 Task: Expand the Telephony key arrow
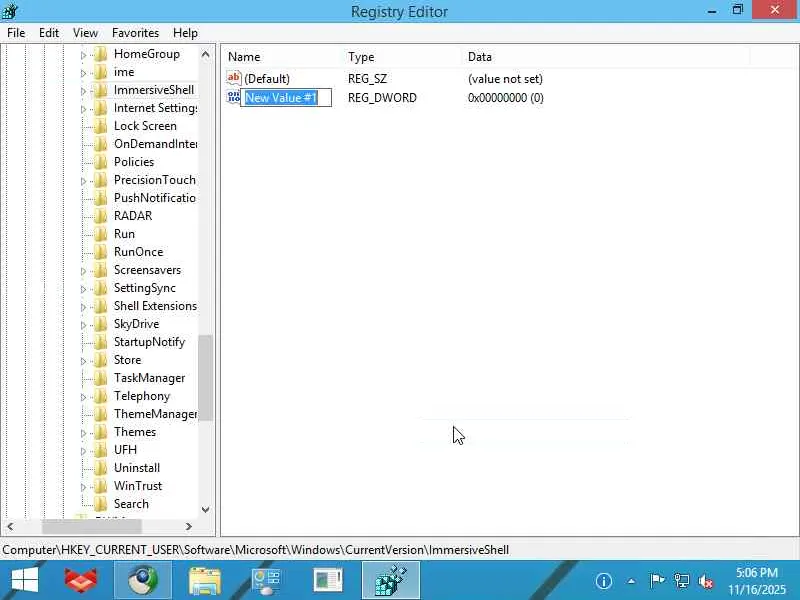click(x=83, y=397)
